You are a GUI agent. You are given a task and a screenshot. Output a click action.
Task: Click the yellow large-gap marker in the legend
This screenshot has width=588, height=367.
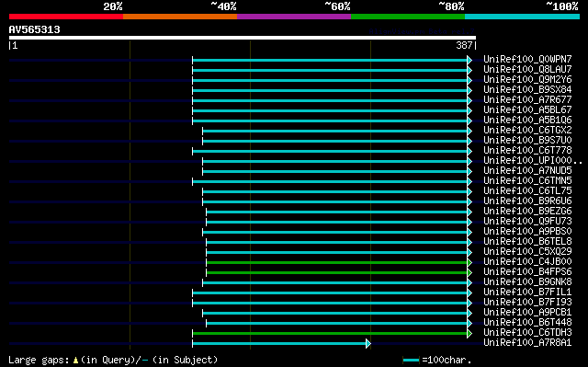click(75, 361)
